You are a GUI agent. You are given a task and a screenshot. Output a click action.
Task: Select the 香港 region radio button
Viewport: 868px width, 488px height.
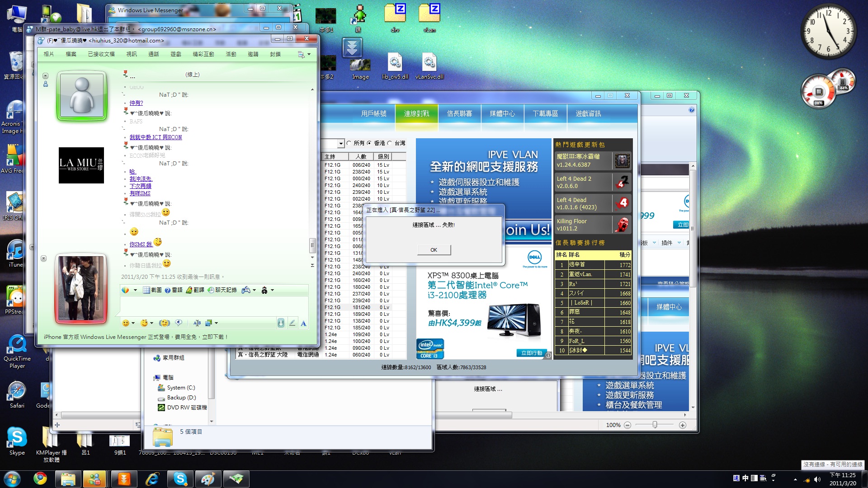coord(369,143)
